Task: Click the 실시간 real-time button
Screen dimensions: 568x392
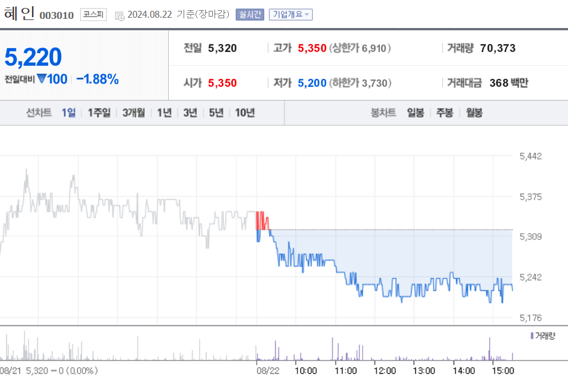Action: (249, 14)
